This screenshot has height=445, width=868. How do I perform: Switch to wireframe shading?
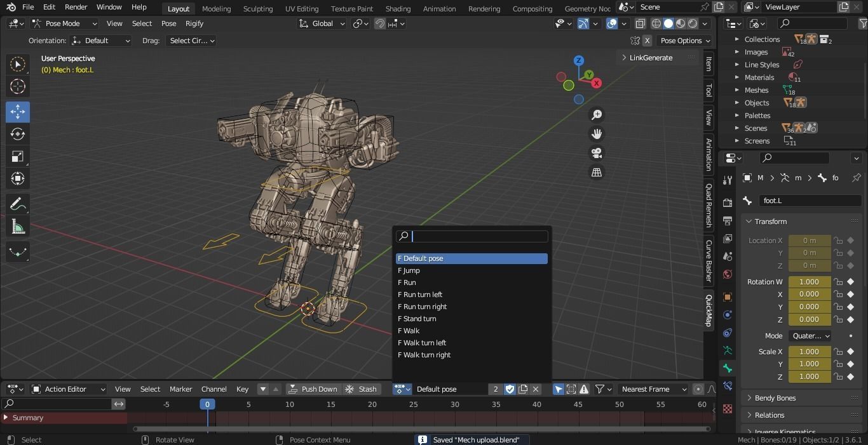pos(656,23)
